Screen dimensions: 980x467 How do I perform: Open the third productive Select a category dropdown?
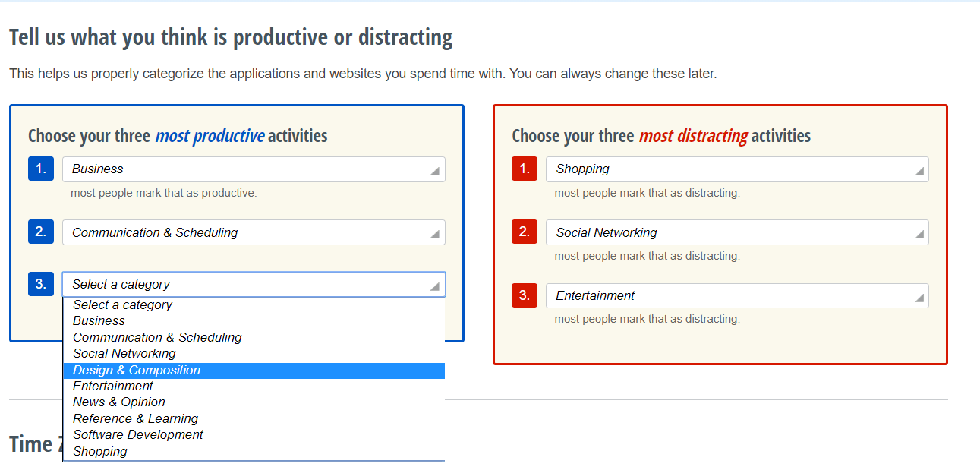[254, 284]
